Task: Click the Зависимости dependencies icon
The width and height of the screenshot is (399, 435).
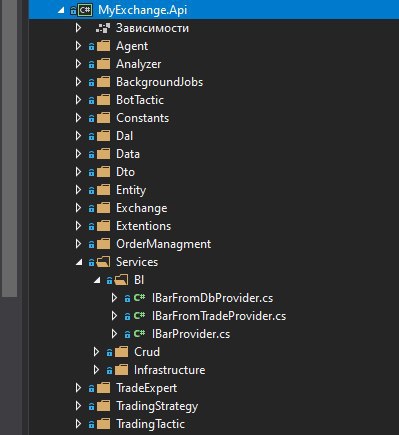Action: pos(103,28)
